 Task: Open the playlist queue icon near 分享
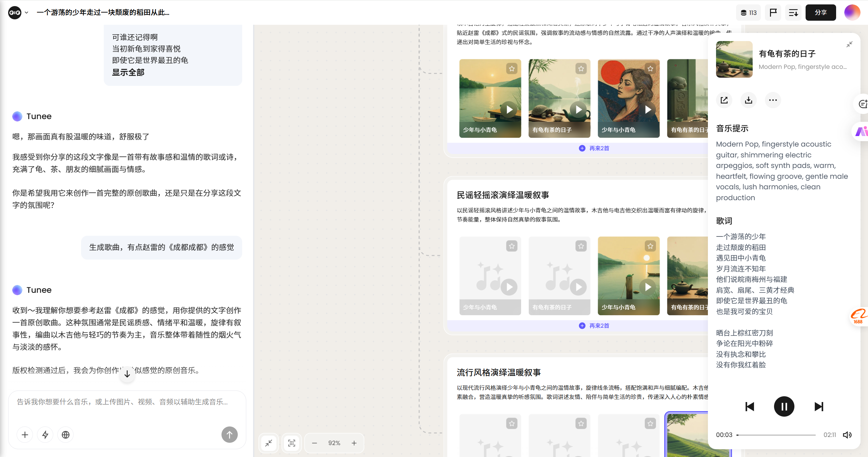point(793,12)
